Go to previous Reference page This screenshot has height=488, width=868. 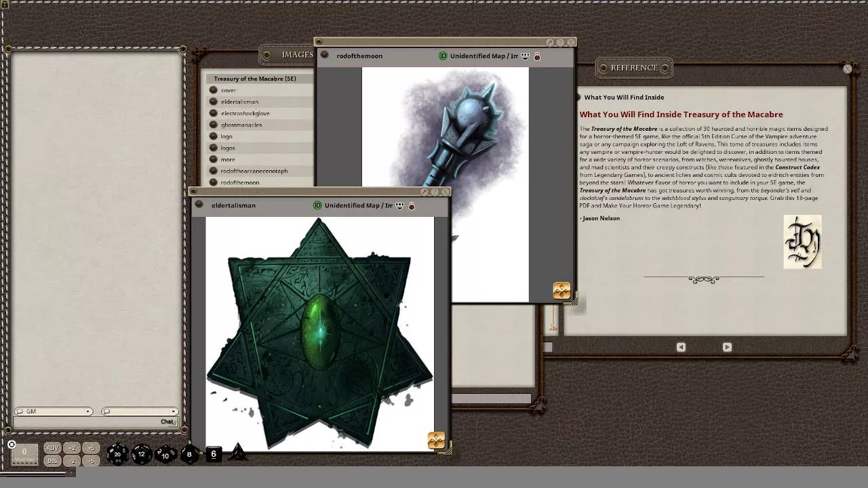pyautogui.click(x=681, y=347)
